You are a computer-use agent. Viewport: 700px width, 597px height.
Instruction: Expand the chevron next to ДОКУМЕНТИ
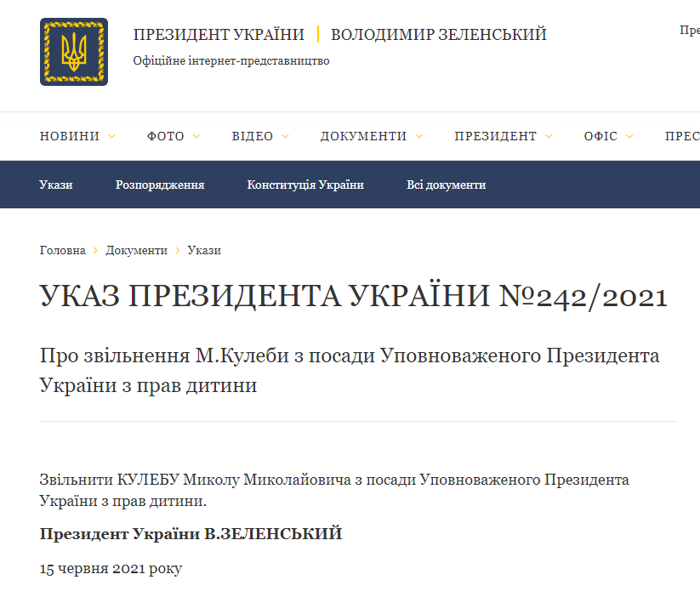(418, 136)
